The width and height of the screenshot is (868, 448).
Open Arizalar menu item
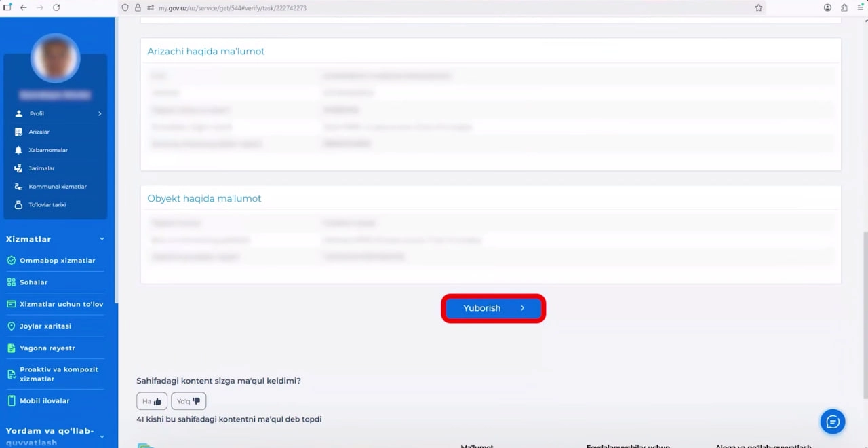point(39,132)
